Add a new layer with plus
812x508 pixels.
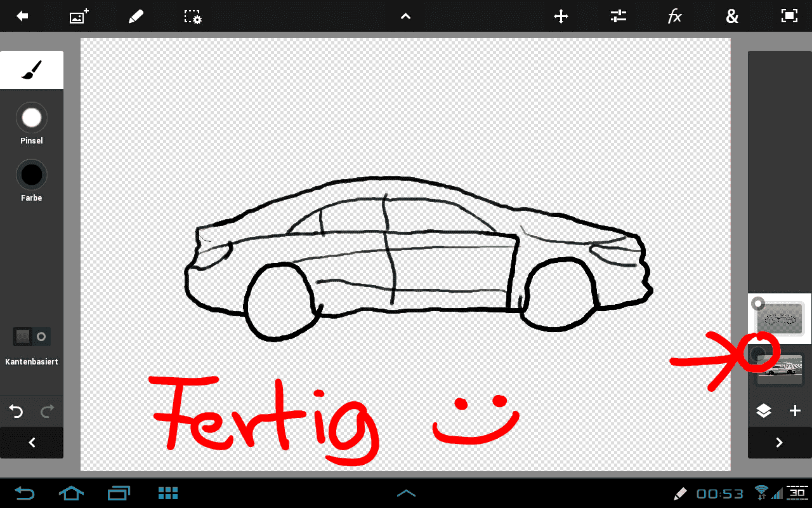click(x=795, y=411)
